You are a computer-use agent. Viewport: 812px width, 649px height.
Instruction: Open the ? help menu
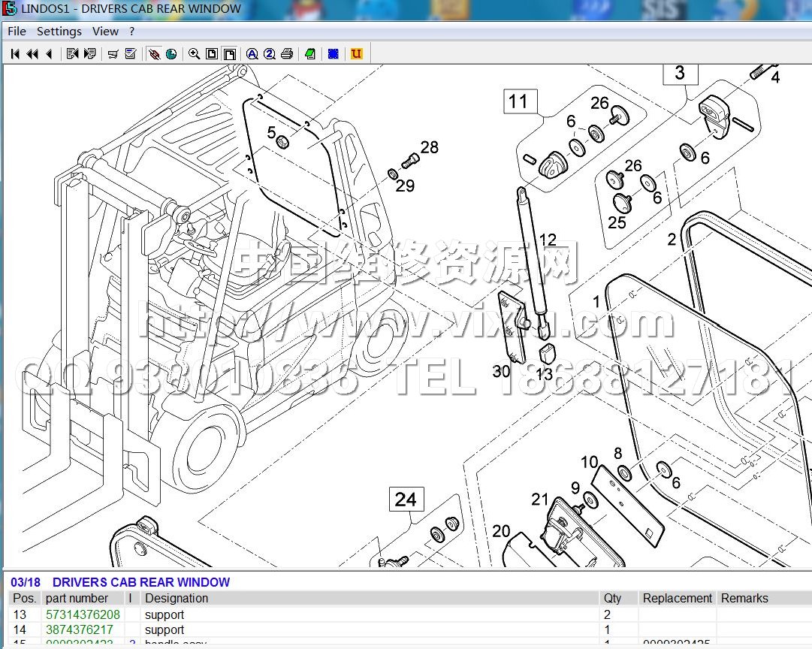point(131,31)
